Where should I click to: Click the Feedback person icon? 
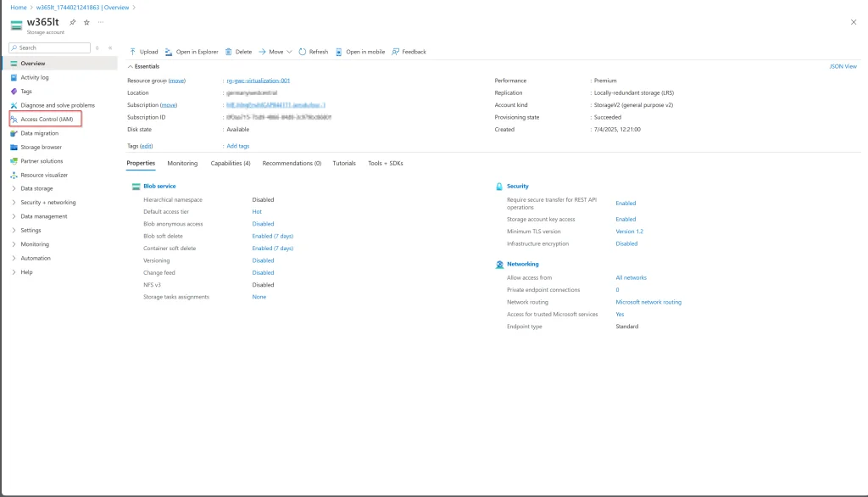coord(395,52)
